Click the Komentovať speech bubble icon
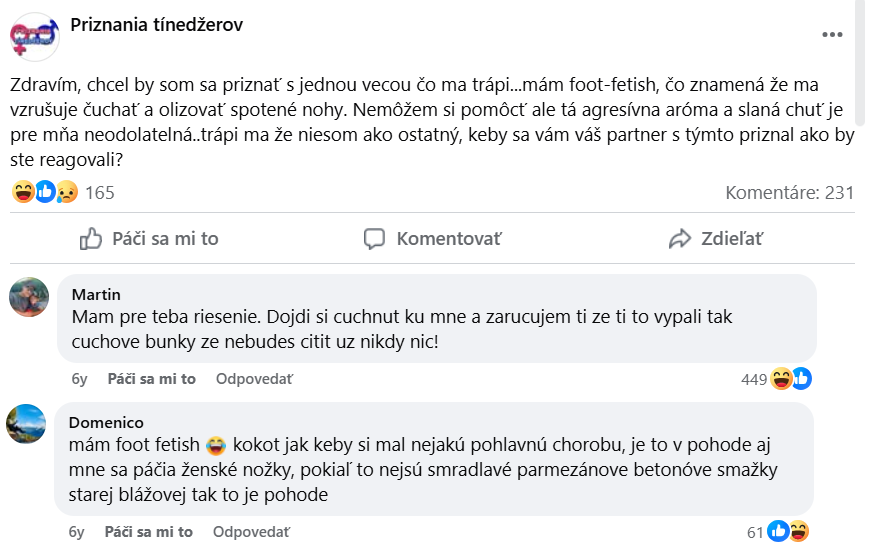869x555 pixels. click(375, 239)
